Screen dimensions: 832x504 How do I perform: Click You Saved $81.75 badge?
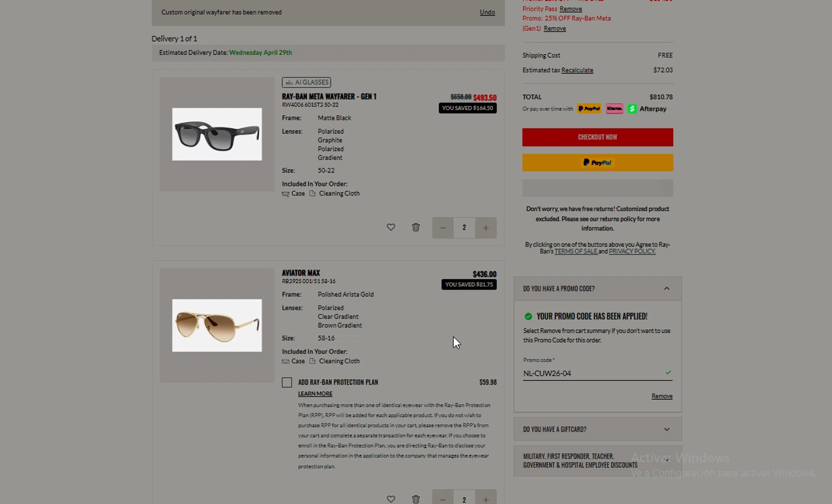[x=469, y=284]
